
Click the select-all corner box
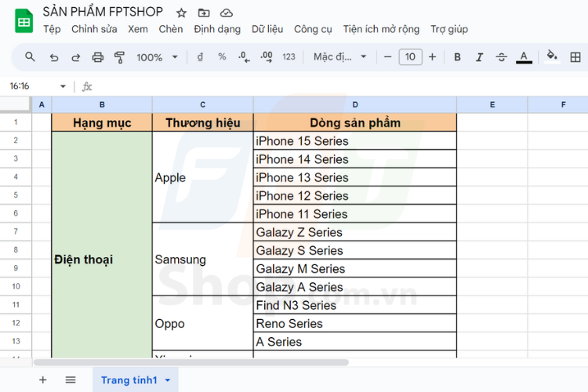(x=16, y=104)
